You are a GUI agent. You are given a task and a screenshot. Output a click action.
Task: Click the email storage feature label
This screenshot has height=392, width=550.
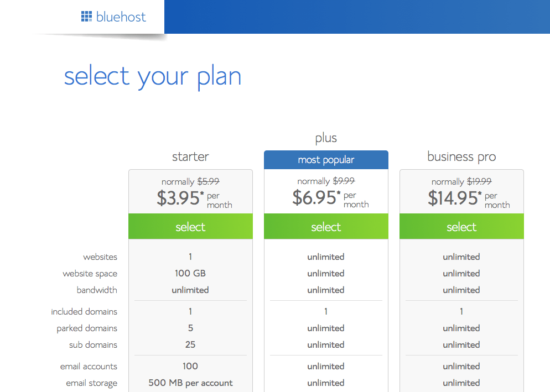(91, 383)
